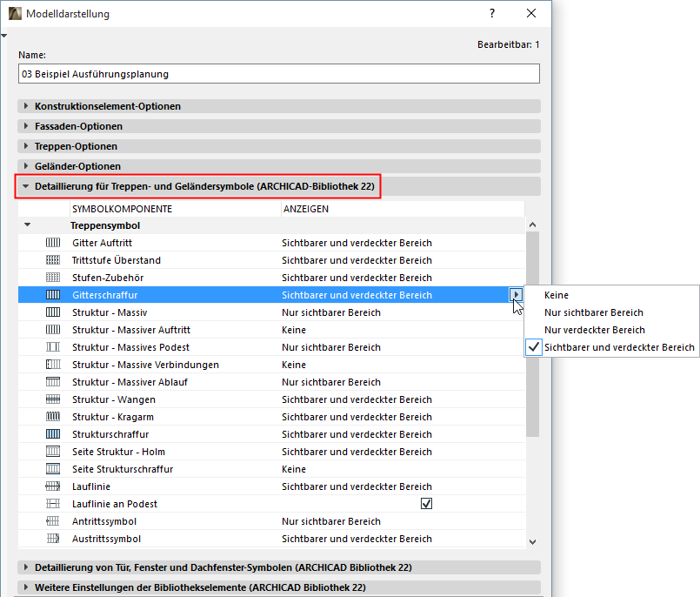
Task: Click the Struktur - Wangen icon
Action: pyautogui.click(x=53, y=399)
